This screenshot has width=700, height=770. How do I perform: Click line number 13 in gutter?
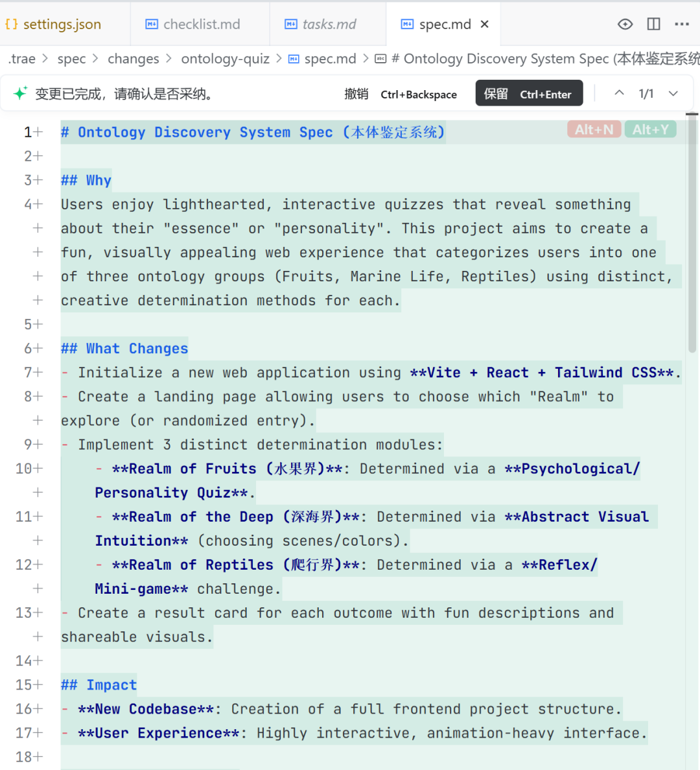point(23,613)
